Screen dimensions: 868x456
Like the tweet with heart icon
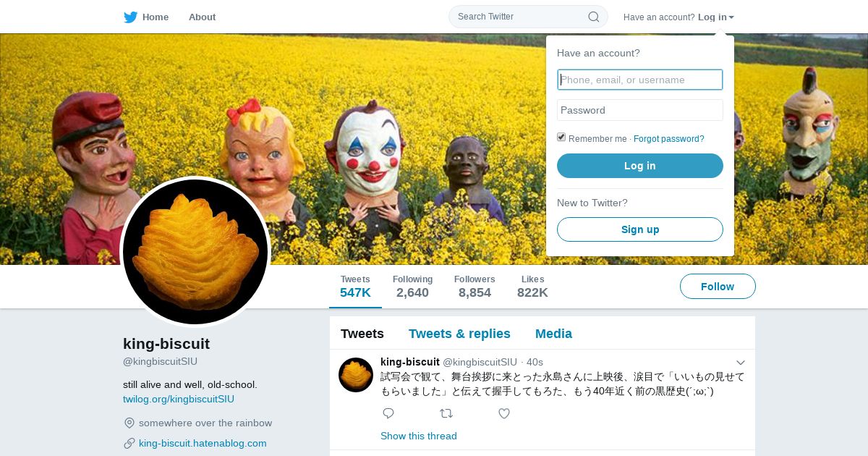click(x=504, y=413)
